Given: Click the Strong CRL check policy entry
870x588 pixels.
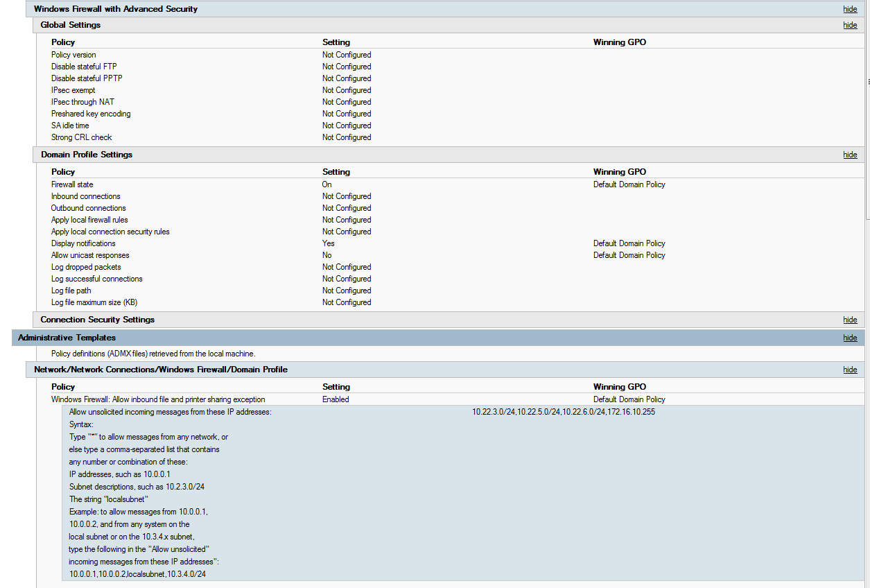Looking at the screenshot, I should [x=81, y=137].
